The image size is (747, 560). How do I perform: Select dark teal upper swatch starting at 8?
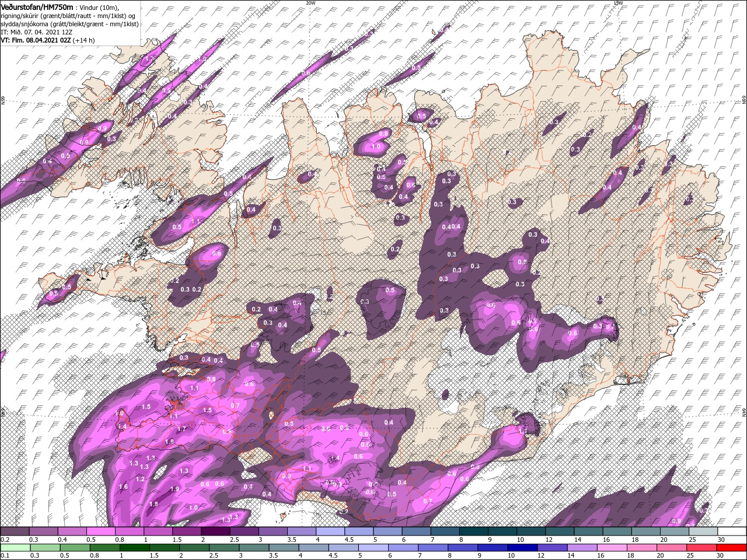pyautogui.click(x=473, y=531)
